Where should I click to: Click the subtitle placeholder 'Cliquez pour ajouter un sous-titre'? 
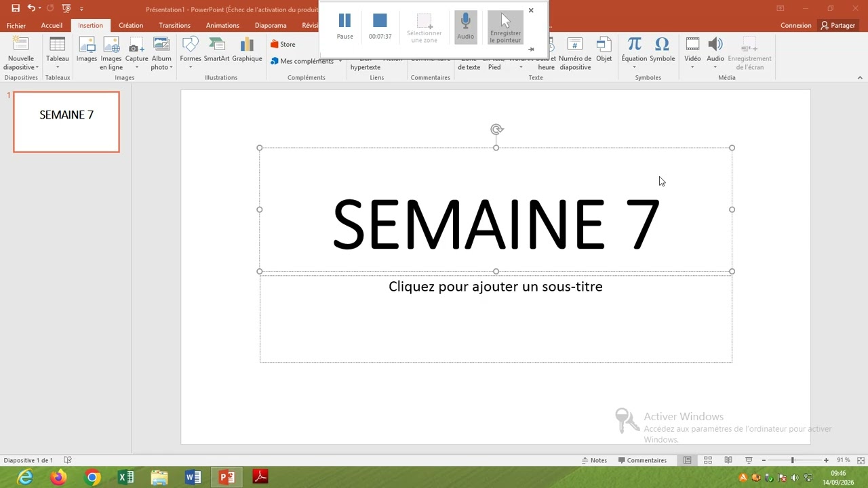tap(496, 287)
